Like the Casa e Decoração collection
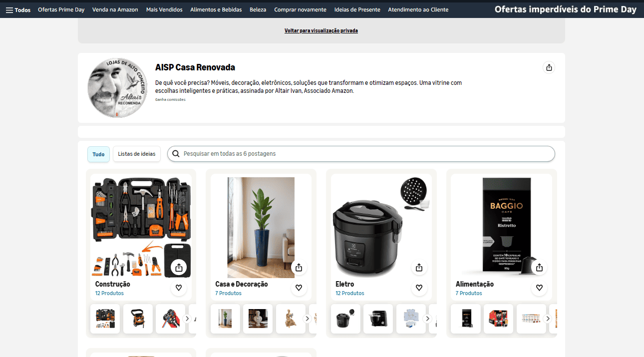644x357 pixels. (299, 288)
